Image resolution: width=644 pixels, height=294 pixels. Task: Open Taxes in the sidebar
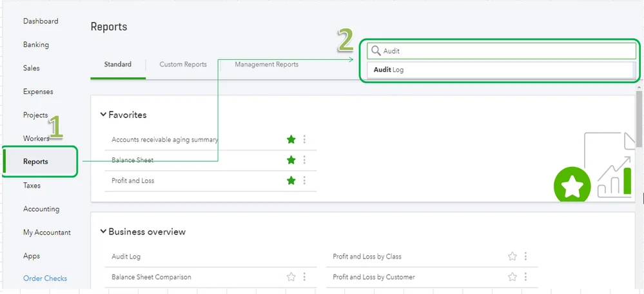click(x=32, y=186)
